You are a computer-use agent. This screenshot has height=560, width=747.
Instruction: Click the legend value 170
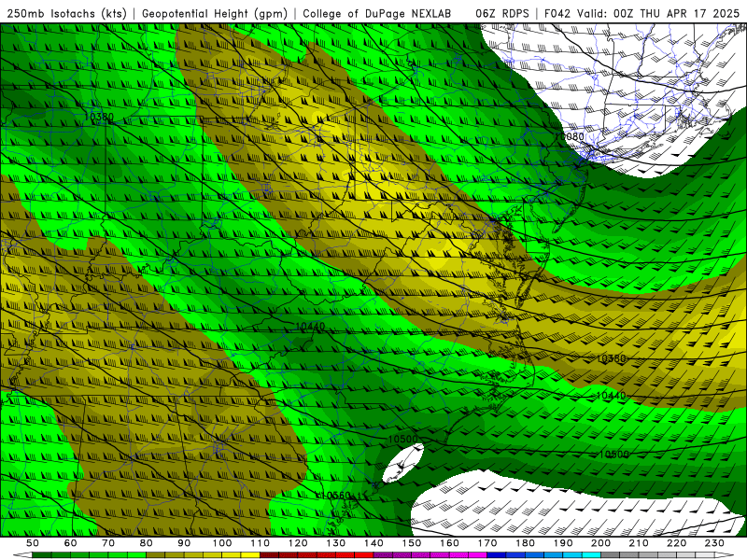(487, 543)
